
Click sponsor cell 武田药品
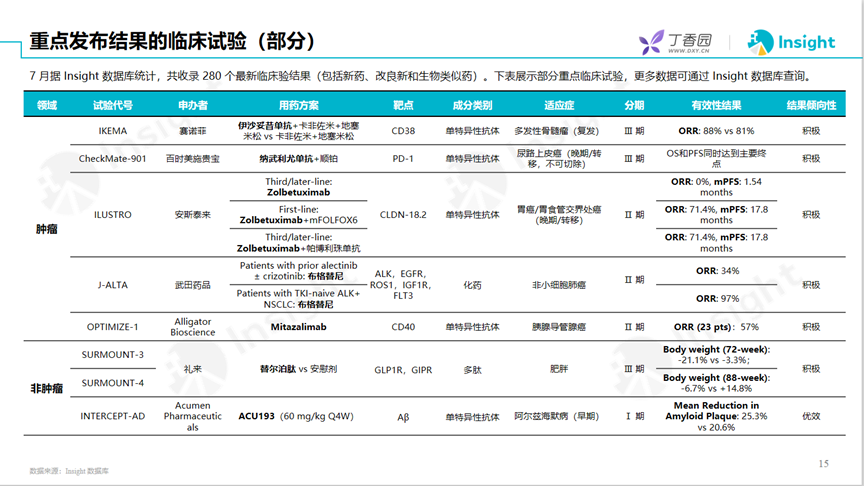(x=192, y=285)
